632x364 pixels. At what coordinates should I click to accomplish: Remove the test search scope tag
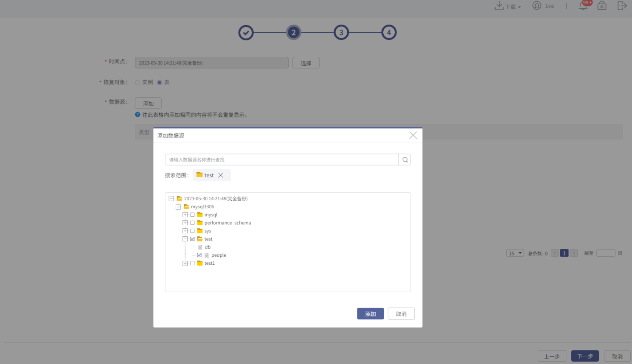pos(221,175)
